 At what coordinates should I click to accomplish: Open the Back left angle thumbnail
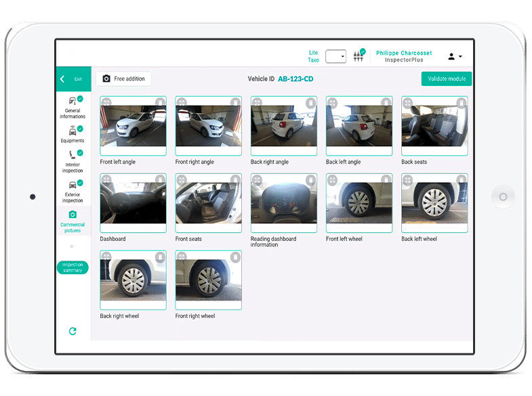coord(359,126)
